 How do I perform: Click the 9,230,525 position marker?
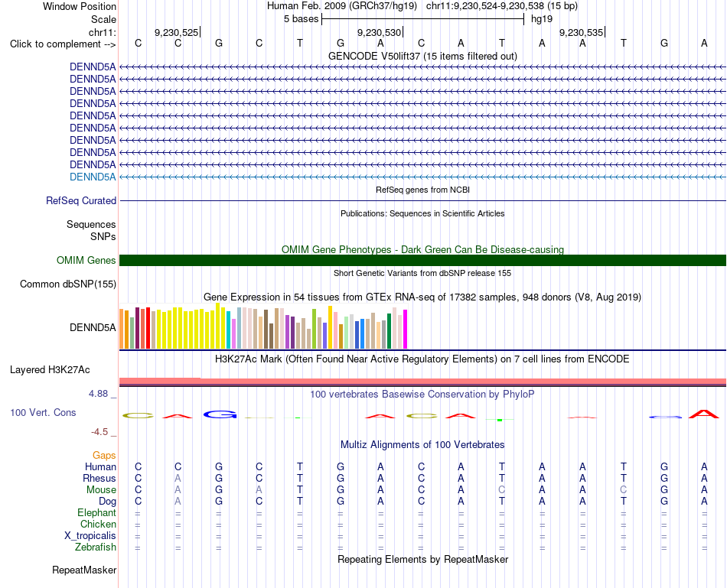177,32
